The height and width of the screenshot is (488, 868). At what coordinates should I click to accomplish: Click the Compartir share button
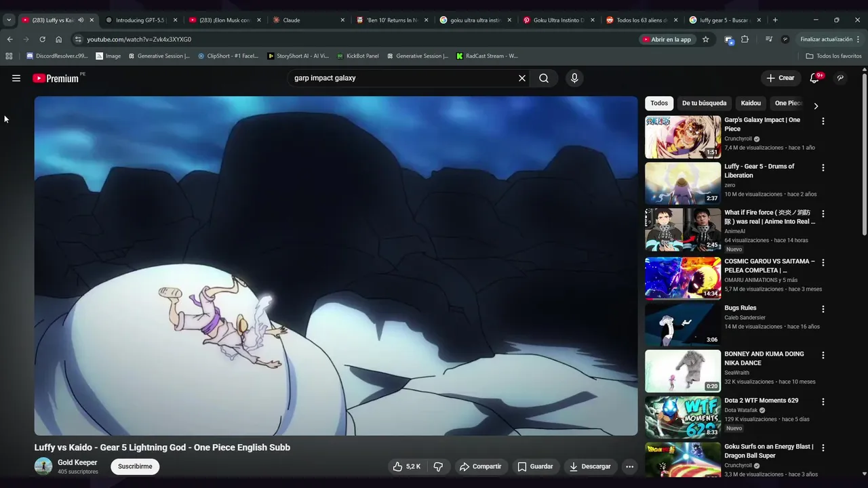pos(480,466)
